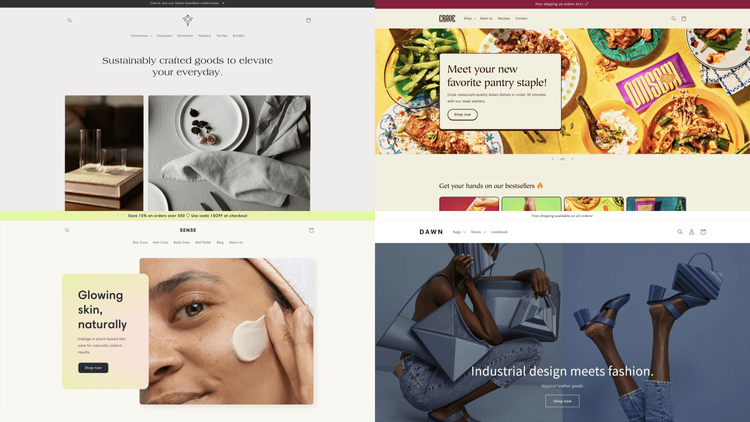Open the cart in the Dawn store
Image resolution: width=750 pixels, height=422 pixels.
pos(703,232)
